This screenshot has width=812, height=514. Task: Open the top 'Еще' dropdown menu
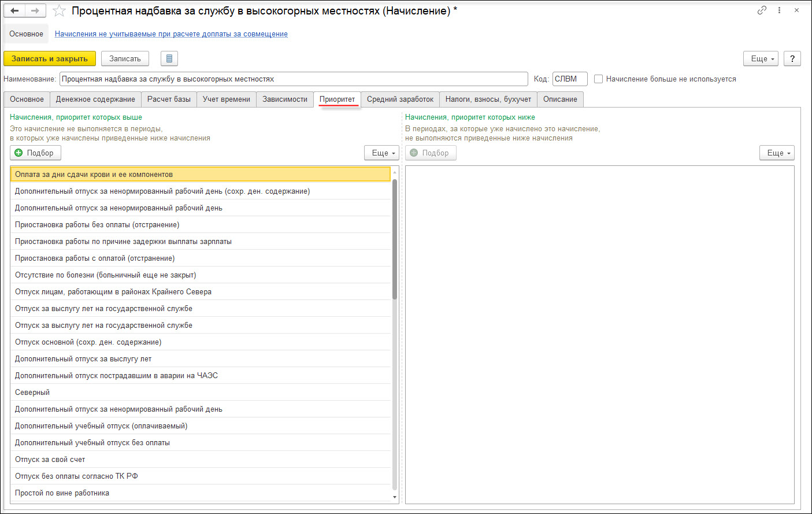point(762,58)
